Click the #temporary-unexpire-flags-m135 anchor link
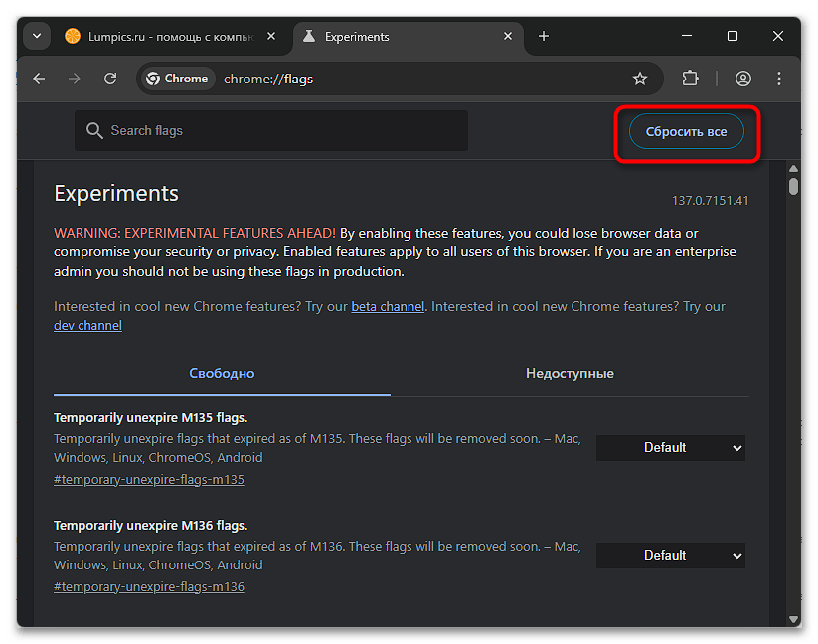The height and width of the screenshot is (644, 818). (148, 479)
